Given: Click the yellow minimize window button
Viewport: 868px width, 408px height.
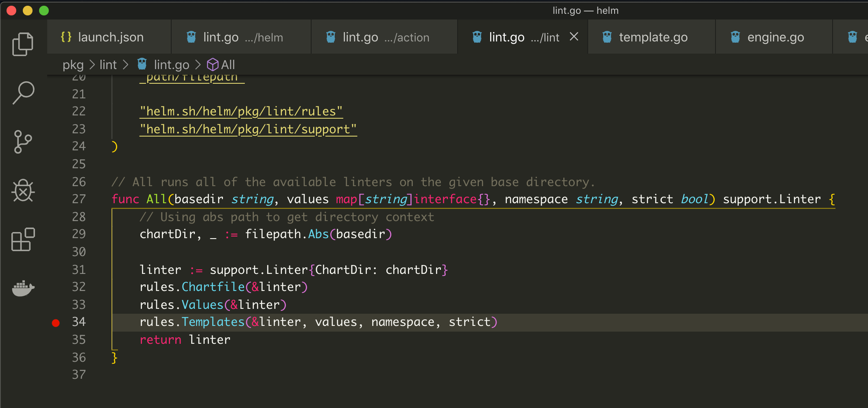Looking at the screenshot, I should 28,11.
